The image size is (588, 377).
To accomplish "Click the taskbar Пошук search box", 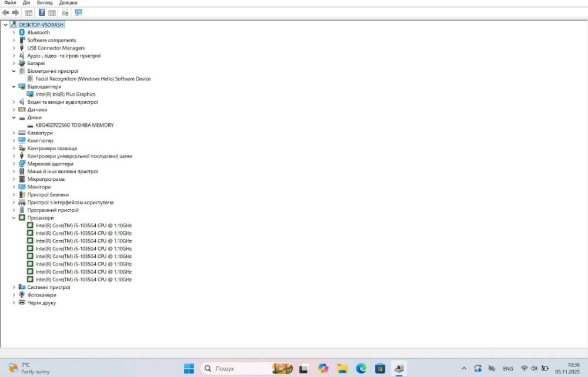I will 235,368.
